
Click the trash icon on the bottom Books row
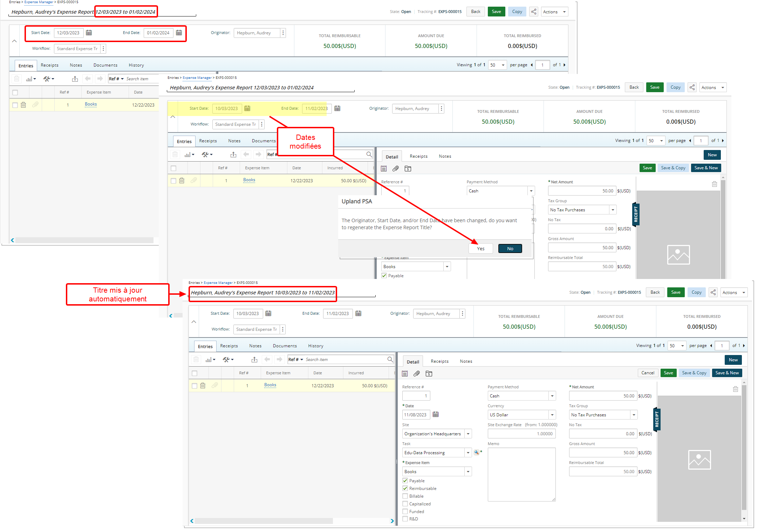pos(203,386)
